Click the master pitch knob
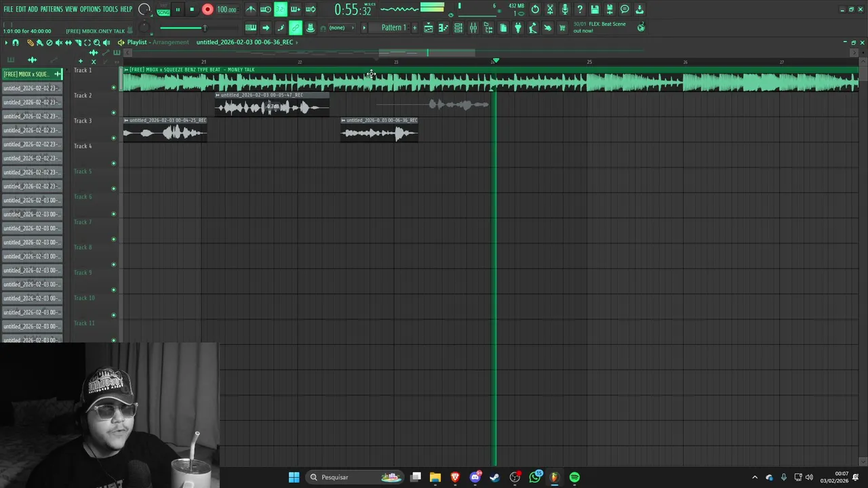The width and height of the screenshot is (868, 488). (x=144, y=28)
